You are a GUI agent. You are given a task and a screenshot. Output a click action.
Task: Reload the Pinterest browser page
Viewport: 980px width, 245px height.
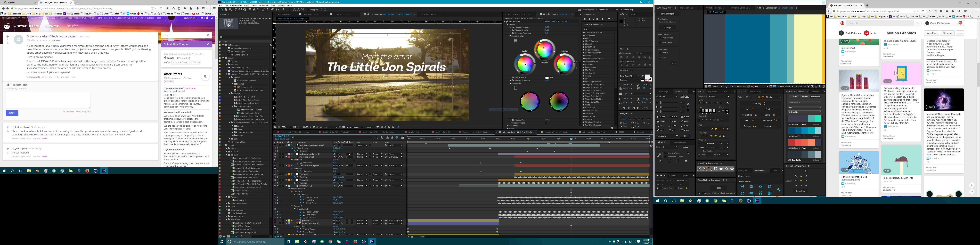(923, 11)
